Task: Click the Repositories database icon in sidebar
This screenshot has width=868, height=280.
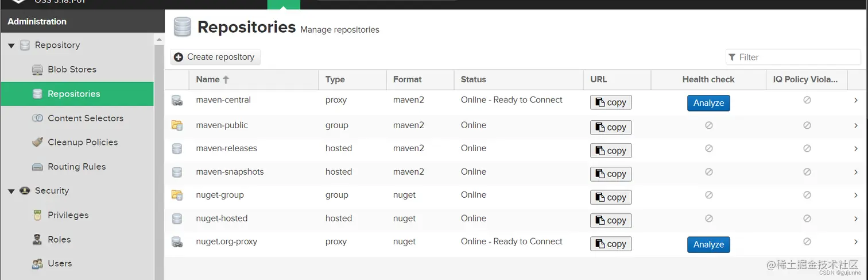Action: [x=37, y=94]
